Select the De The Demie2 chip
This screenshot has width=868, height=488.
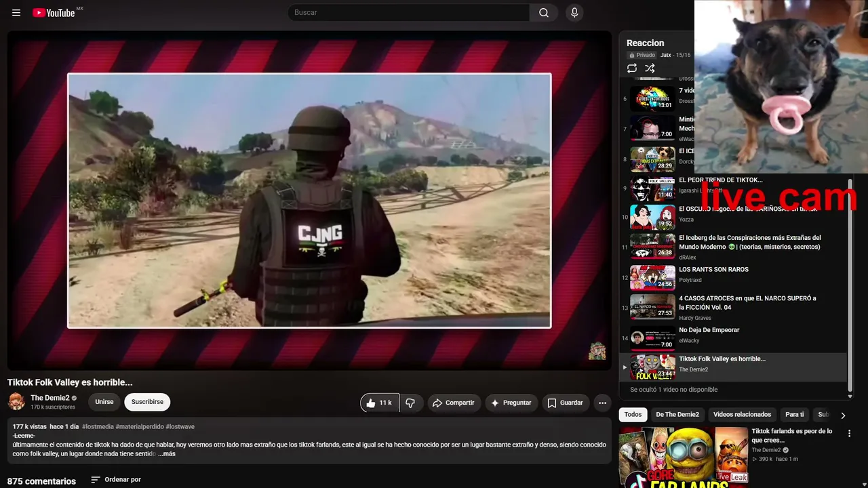pos(677,415)
